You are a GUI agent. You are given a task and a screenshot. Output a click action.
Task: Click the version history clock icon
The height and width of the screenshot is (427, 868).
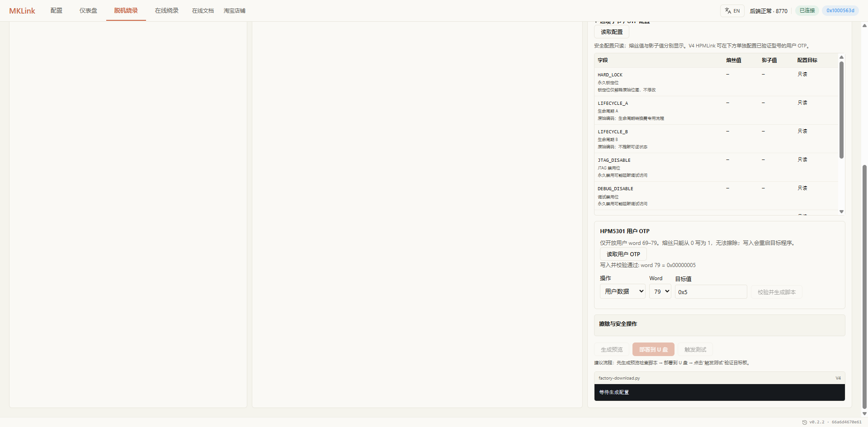(x=804, y=422)
